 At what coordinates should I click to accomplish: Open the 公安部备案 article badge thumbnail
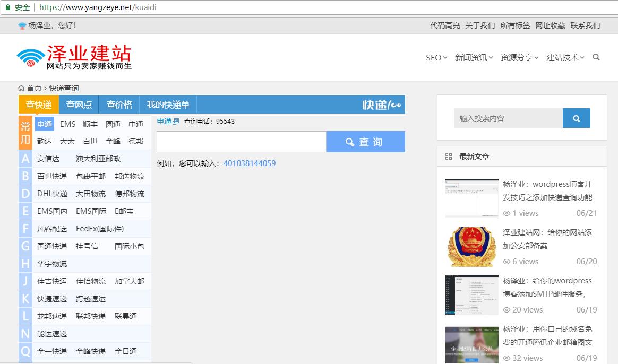tap(472, 247)
